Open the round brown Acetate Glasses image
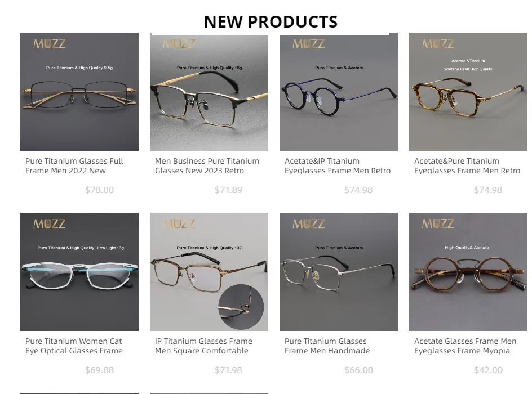532x394 pixels. [x=468, y=272]
